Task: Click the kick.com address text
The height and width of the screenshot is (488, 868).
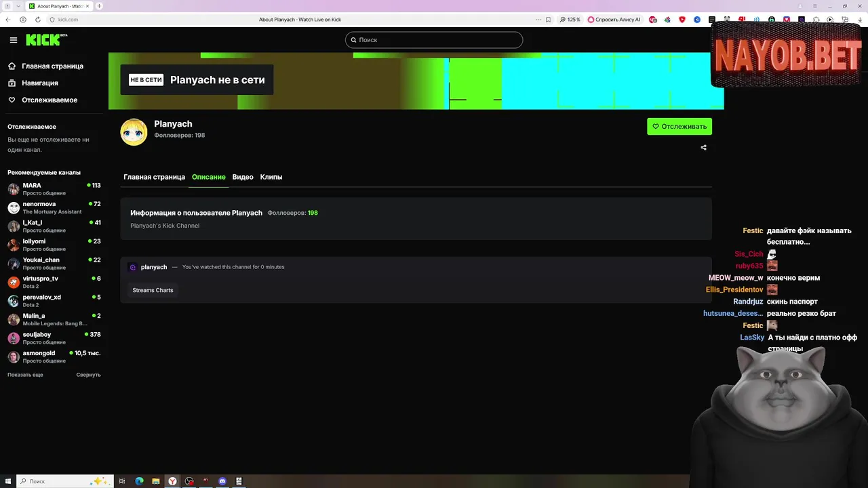Action: [x=68, y=20]
